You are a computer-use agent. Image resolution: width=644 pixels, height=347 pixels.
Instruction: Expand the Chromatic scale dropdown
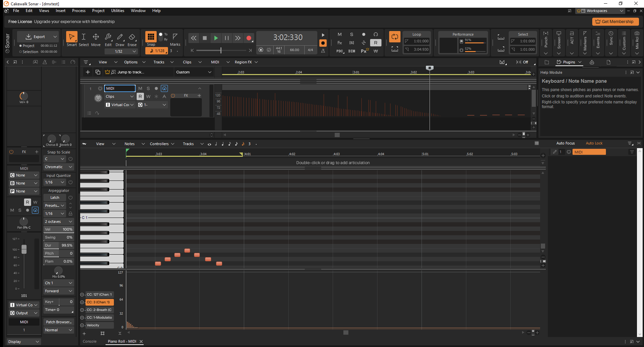pyautogui.click(x=58, y=167)
